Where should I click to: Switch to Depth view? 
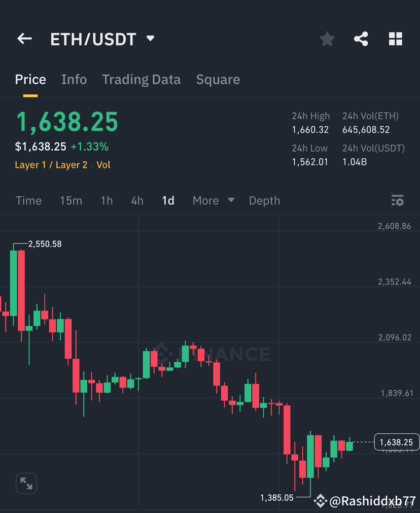264,200
